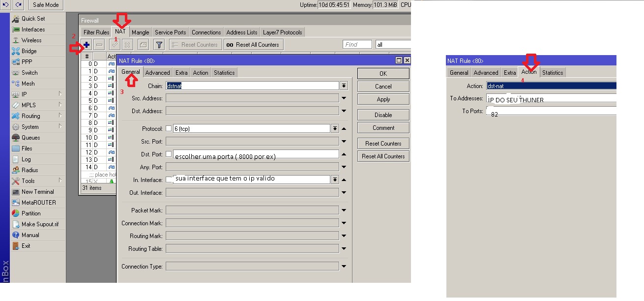Open the Partition section
This screenshot has height=301, width=644.
click(x=31, y=213)
